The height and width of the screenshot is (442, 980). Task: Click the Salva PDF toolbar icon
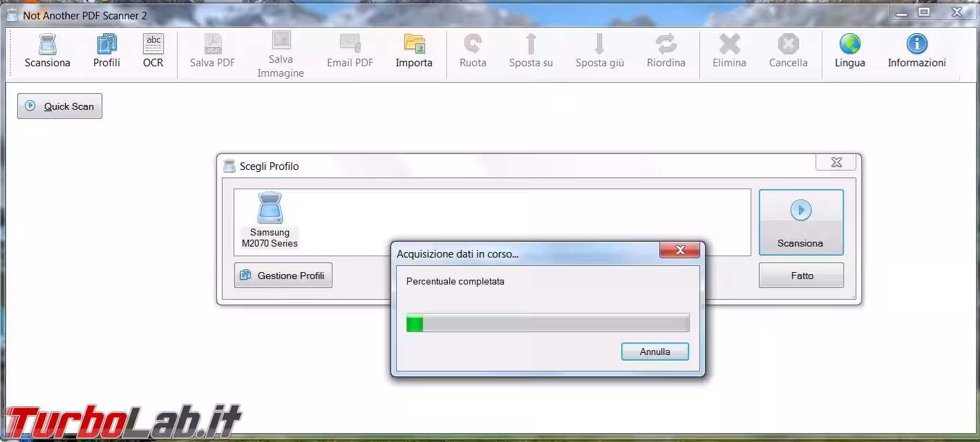click(212, 46)
